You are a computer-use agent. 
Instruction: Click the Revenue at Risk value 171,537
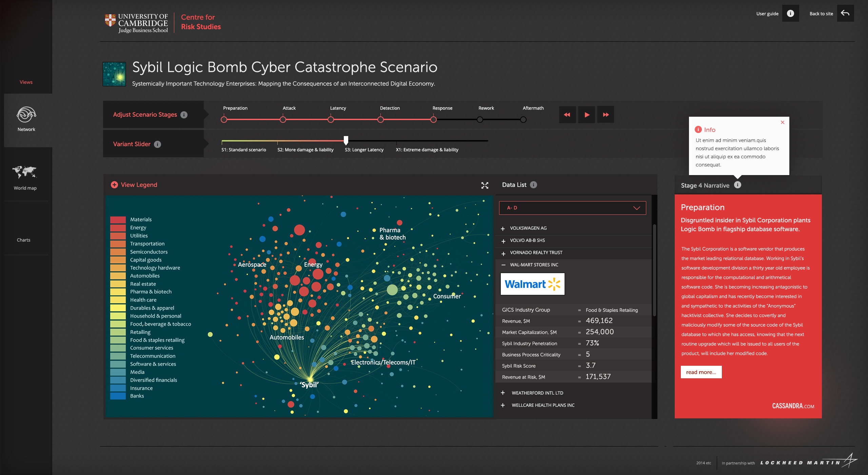coord(598,377)
